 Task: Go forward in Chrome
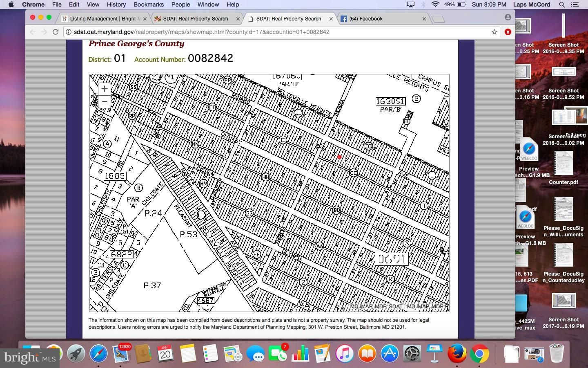[x=44, y=32]
